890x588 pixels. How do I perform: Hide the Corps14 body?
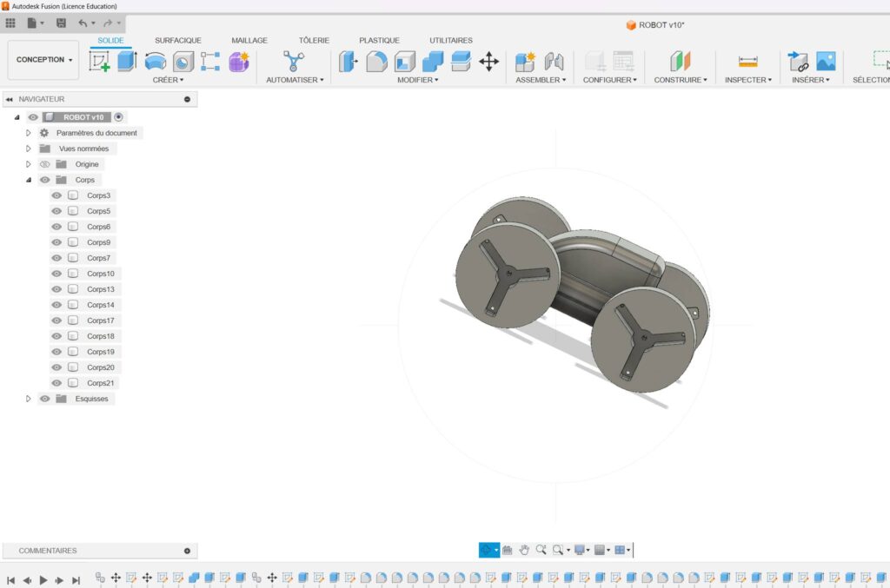click(x=56, y=305)
